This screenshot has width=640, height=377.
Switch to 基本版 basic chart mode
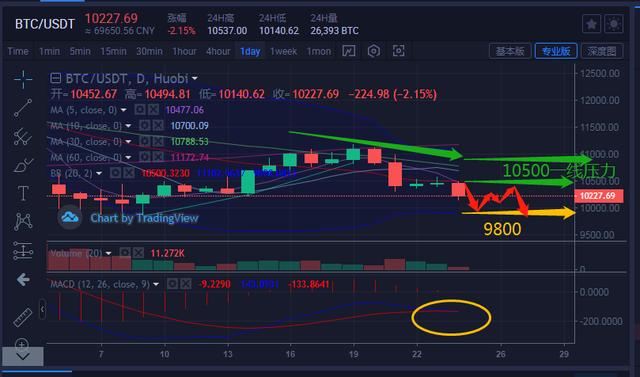(x=510, y=51)
